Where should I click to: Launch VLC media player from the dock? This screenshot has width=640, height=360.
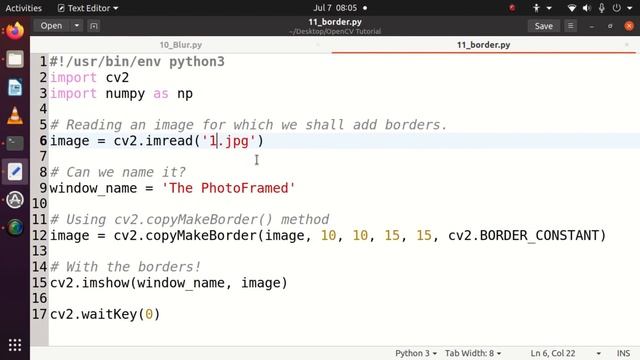pos(15,116)
